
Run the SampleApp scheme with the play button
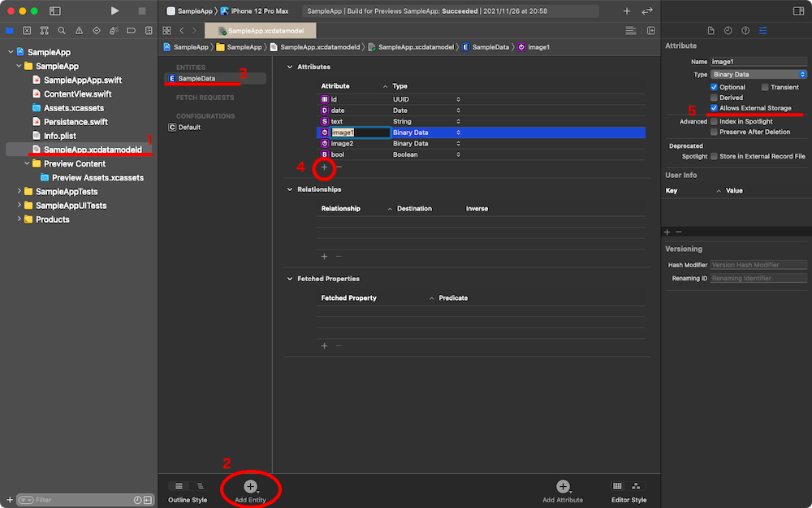(x=114, y=11)
